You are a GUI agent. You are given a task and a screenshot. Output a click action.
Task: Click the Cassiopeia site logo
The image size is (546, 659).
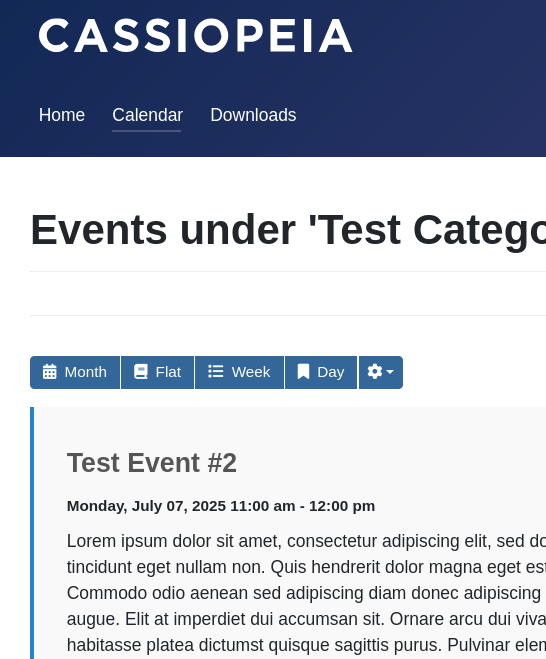tap(196, 36)
